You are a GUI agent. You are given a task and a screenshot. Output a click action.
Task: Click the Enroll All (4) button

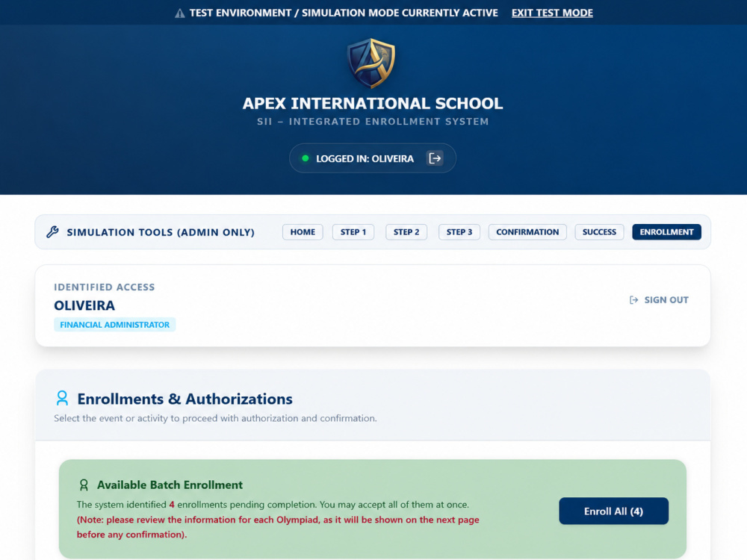point(613,511)
